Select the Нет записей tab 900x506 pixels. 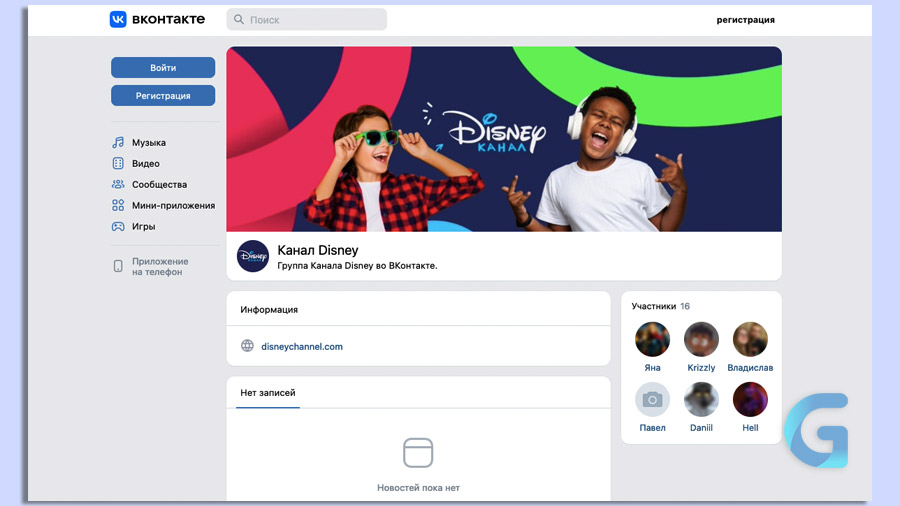267,393
